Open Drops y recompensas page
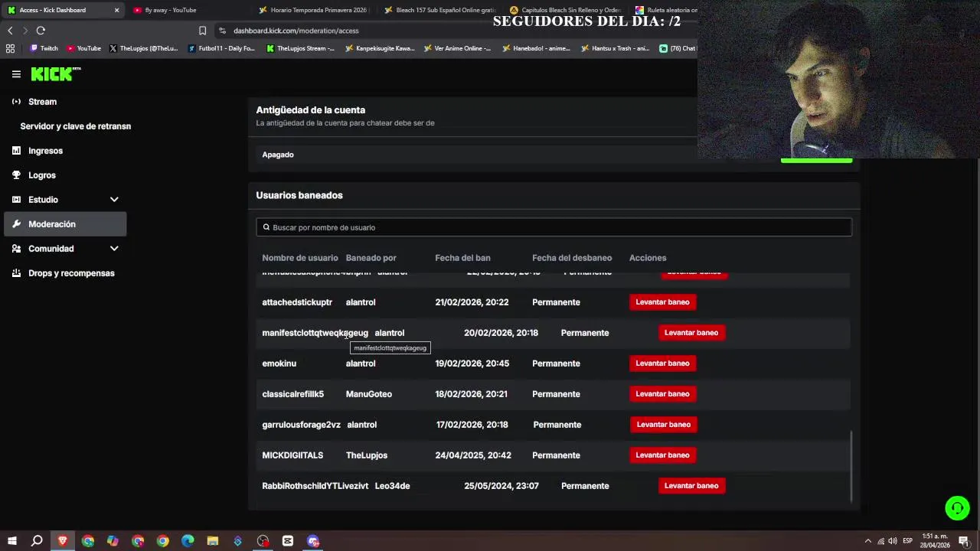The width and height of the screenshot is (980, 551). [65, 273]
